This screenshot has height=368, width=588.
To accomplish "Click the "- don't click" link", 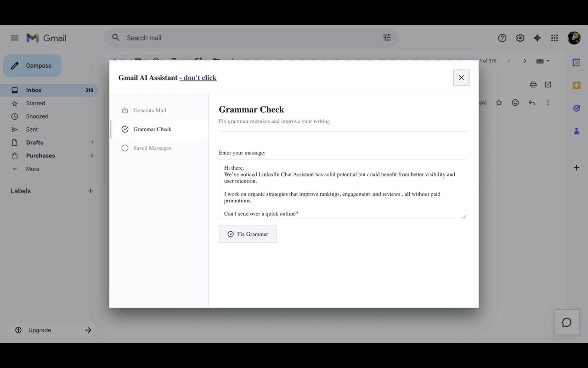I will pyautogui.click(x=198, y=78).
